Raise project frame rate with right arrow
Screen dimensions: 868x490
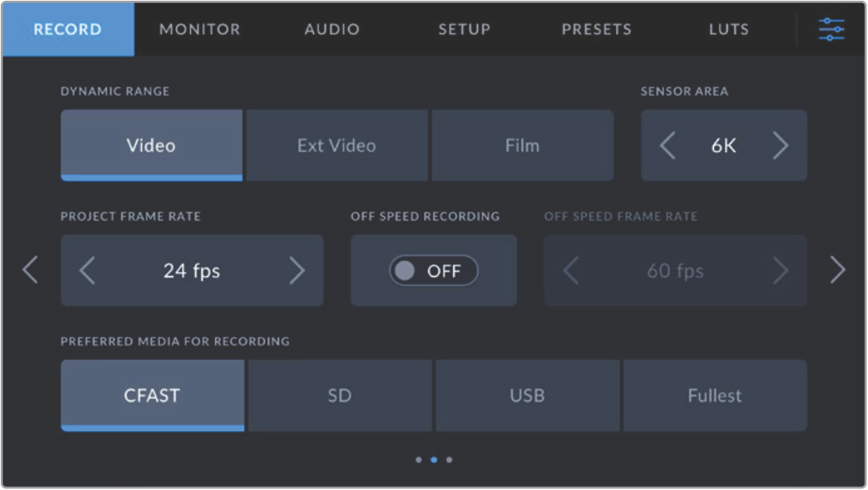(x=297, y=271)
